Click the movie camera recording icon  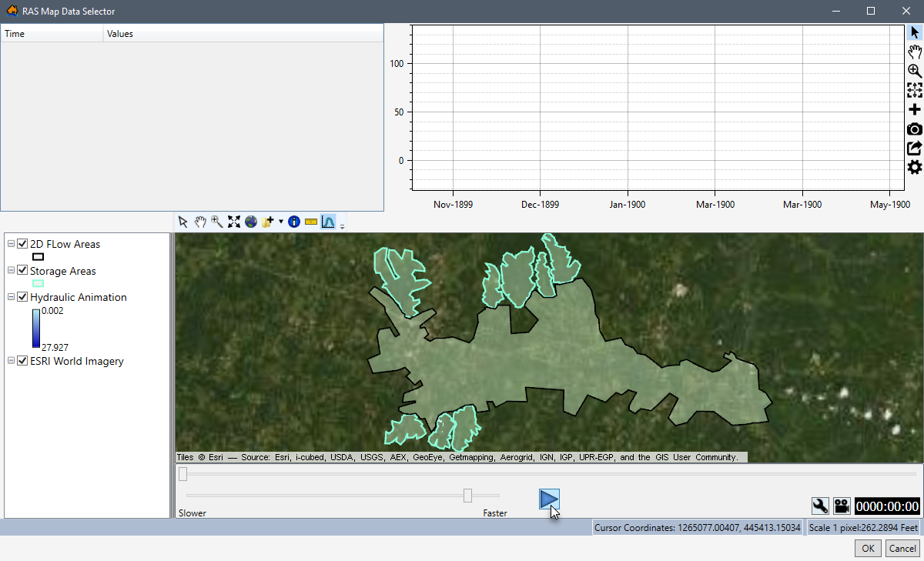click(841, 506)
